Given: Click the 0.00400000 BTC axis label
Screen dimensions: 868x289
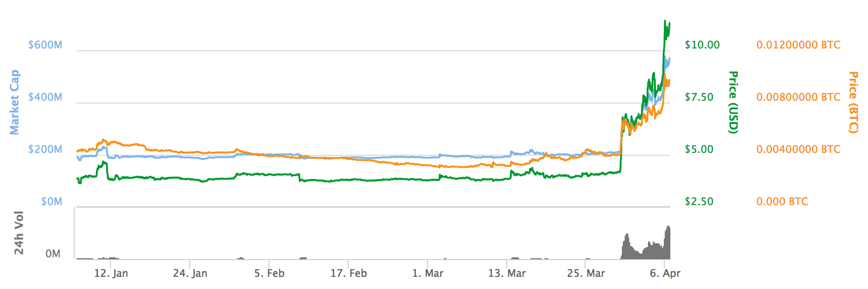Looking at the screenshot, I should tap(799, 150).
